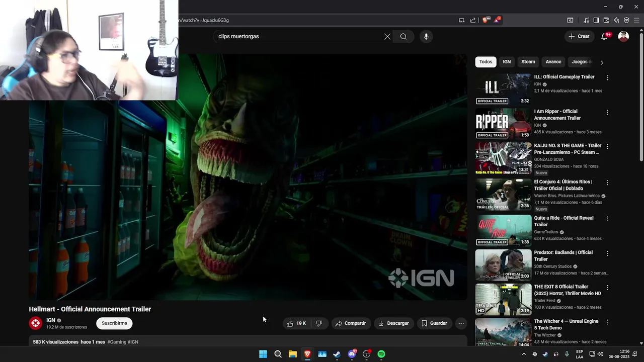Open File Explorer from taskbar
This screenshot has width=644, height=362.
pyautogui.click(x=292, y=354)
